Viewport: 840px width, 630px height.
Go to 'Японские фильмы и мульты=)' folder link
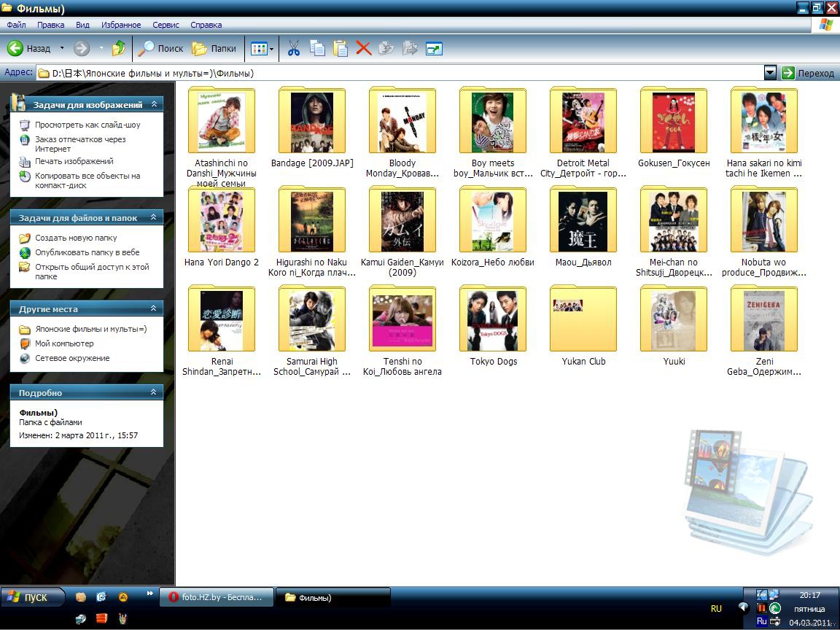coord(90,329)
